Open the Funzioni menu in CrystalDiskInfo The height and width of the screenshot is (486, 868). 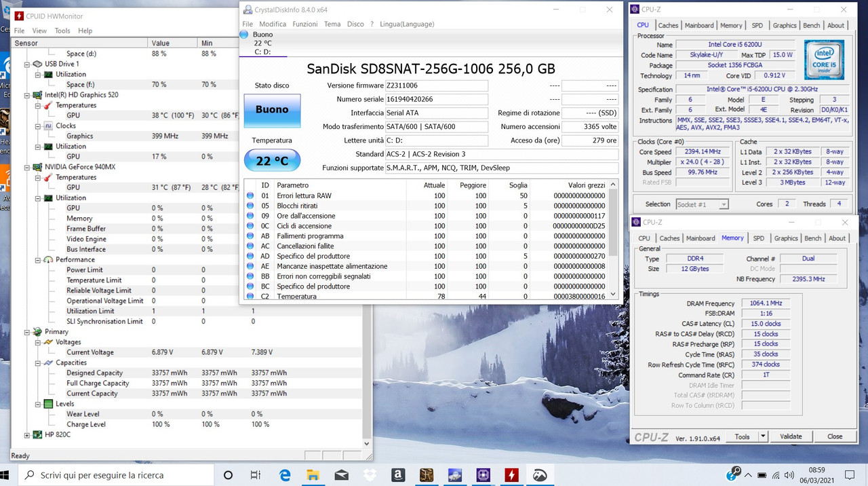pos(305,24)
